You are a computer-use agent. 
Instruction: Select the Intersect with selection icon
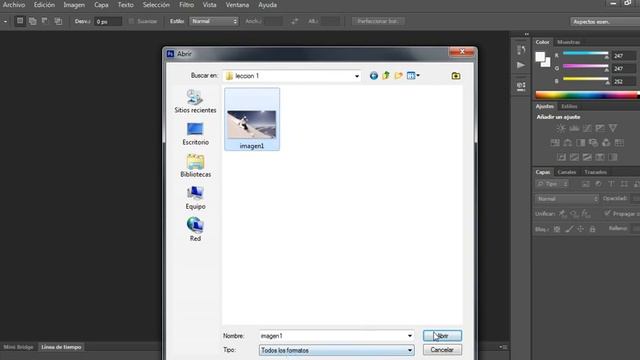coord(58,21)
